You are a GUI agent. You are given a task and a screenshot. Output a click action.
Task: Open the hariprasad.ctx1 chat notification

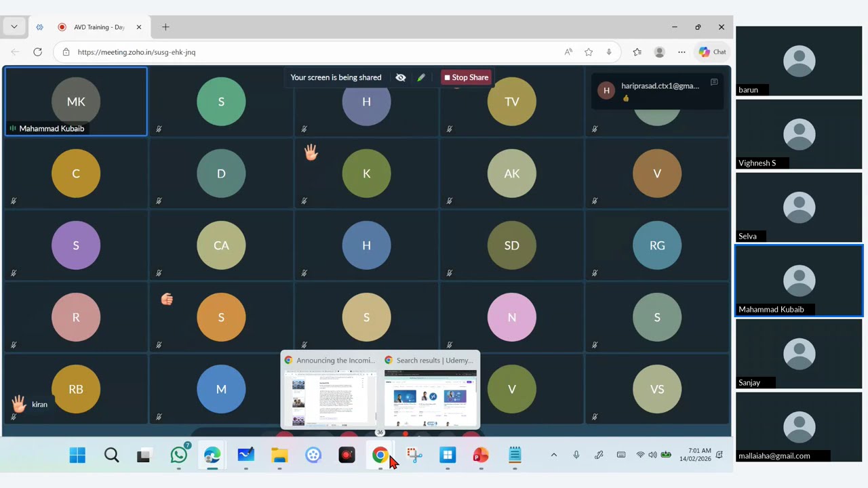click(x=657, y=91)
